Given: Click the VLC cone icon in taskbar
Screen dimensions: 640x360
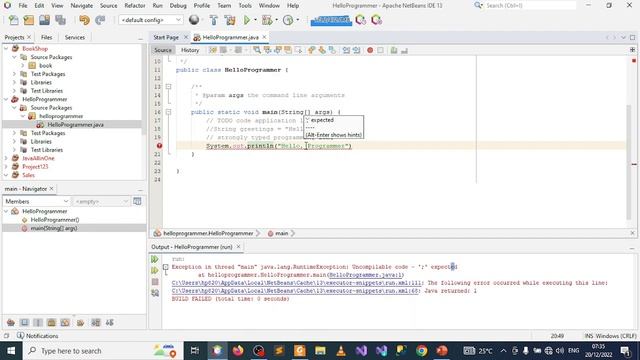Looking at the screenshot, I should (x=341, y=351).
